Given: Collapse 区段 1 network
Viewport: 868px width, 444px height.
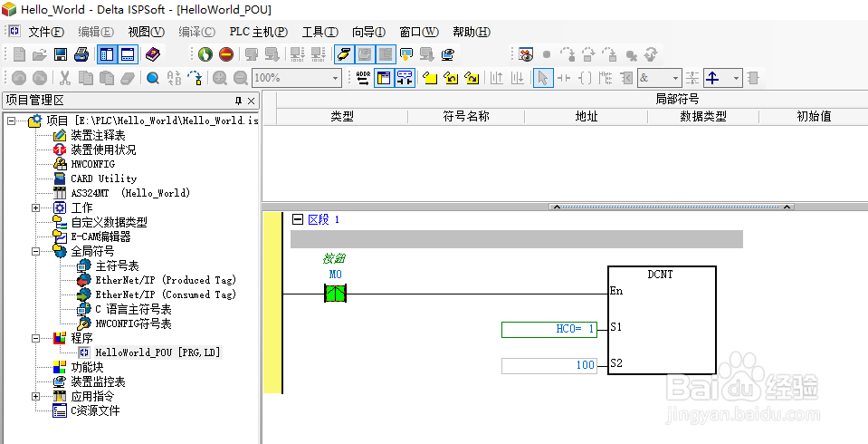Looking at the screenshot, I should click(297, 219).
